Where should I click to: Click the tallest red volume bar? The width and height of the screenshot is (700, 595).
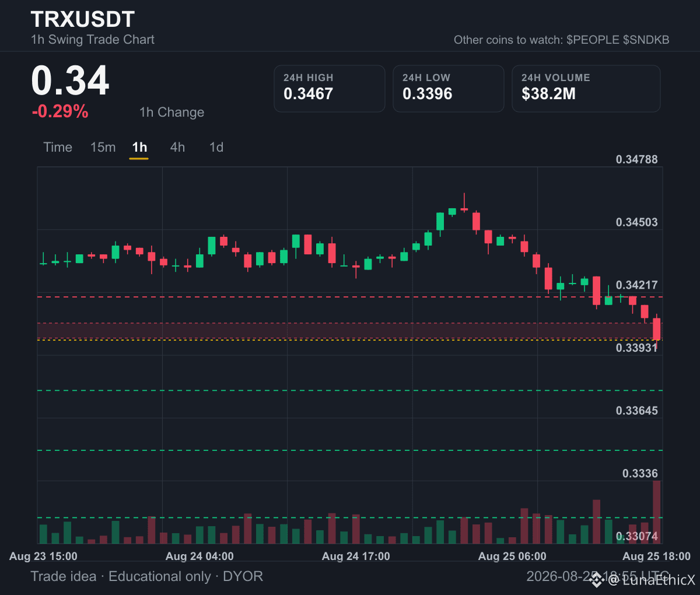click(657, 512)
